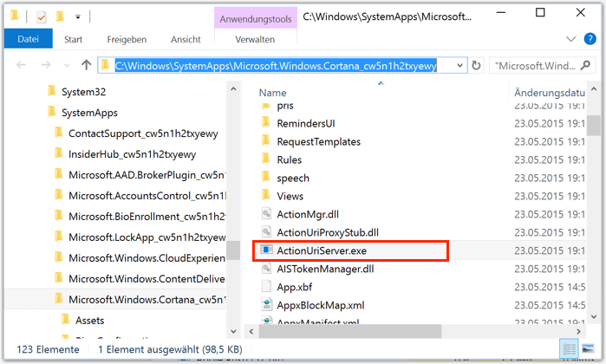Sort by the Name column header
This screenshot has height=364, width=606.
(272, 93)
